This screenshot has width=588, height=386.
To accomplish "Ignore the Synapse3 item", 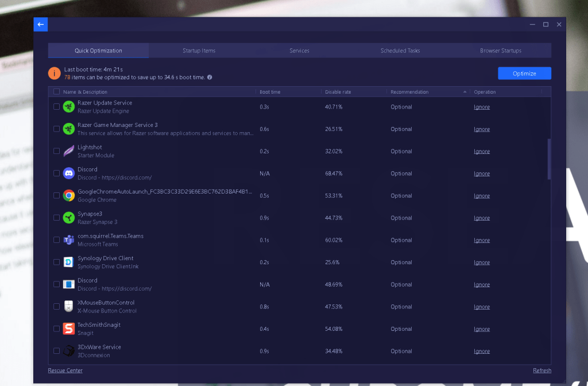I will [482, 218].
